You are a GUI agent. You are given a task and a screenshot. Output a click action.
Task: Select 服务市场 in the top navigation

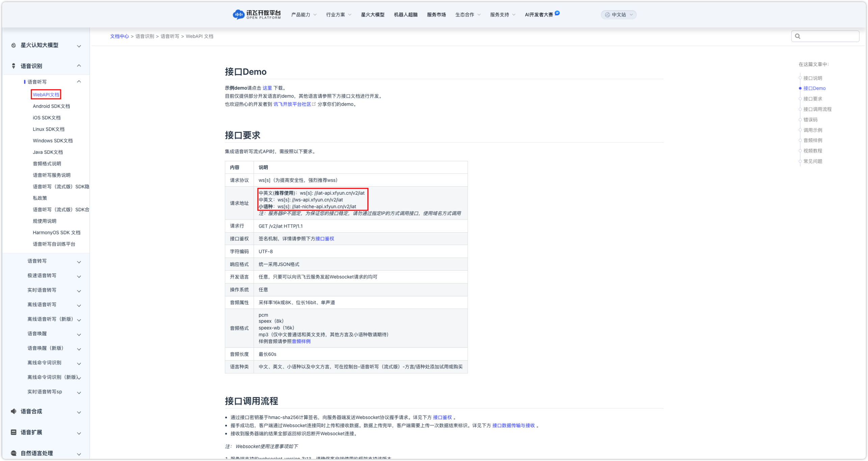coord(436,15)
